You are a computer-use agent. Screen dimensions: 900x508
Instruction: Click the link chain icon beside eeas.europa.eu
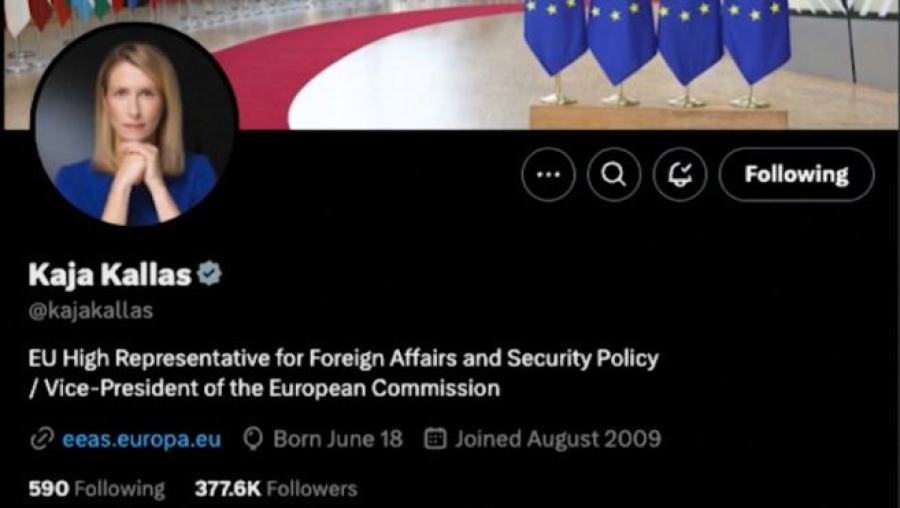click(41, 439)
